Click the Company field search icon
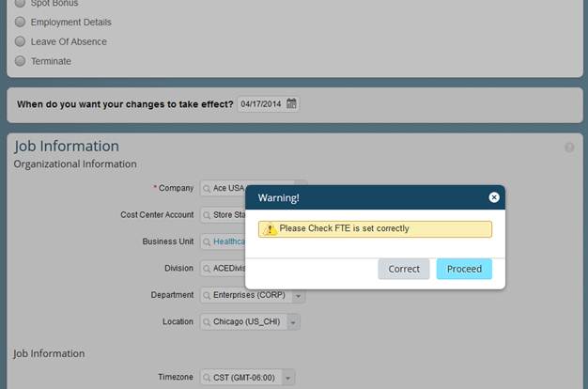 pos(207,189)
